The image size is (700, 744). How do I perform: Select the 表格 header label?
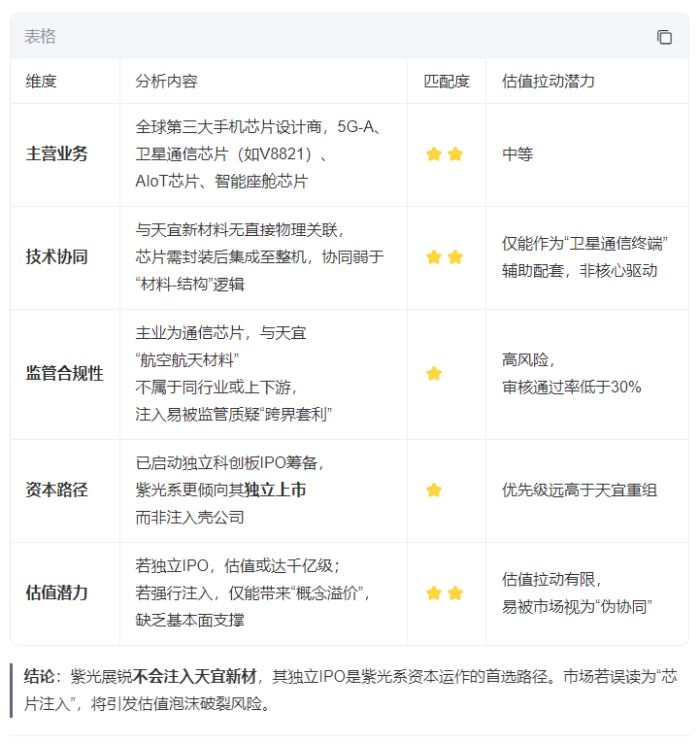point(41,37)
